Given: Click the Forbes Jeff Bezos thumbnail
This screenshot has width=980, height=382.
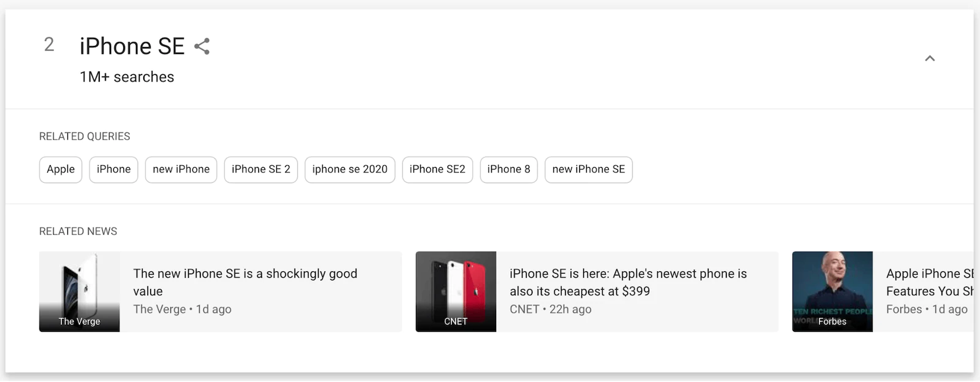Looking at the screenshot, I should pos(832,291).
